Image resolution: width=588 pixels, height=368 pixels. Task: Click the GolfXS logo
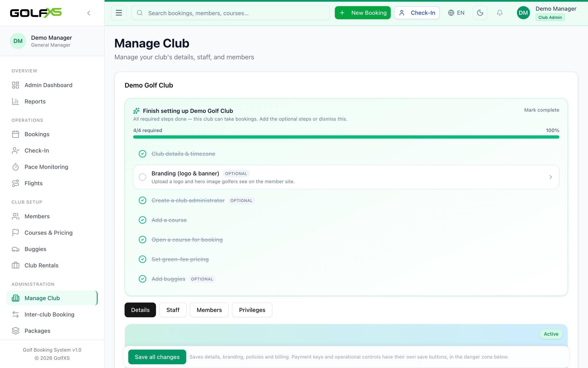(x=36, y=13)
